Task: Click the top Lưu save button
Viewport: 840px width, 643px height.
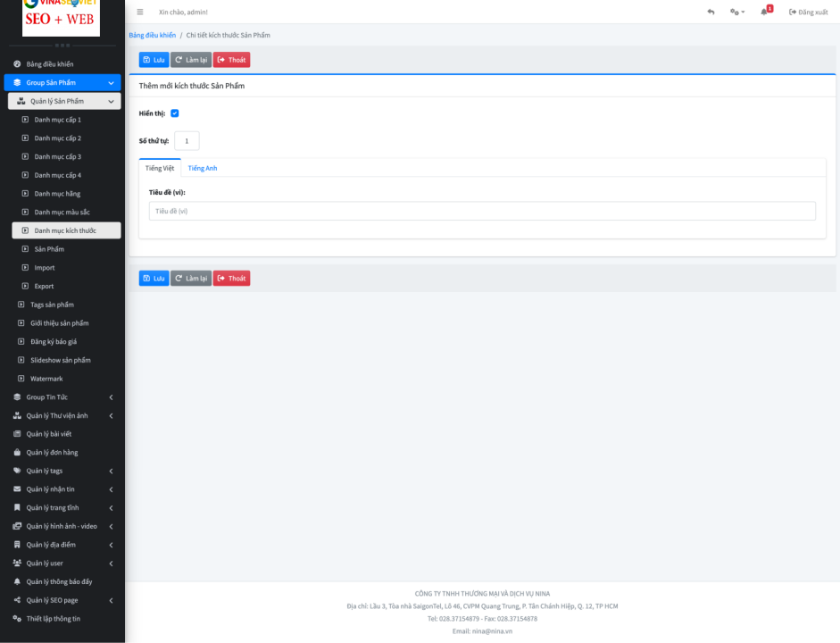Action: (x=154, y=60)
